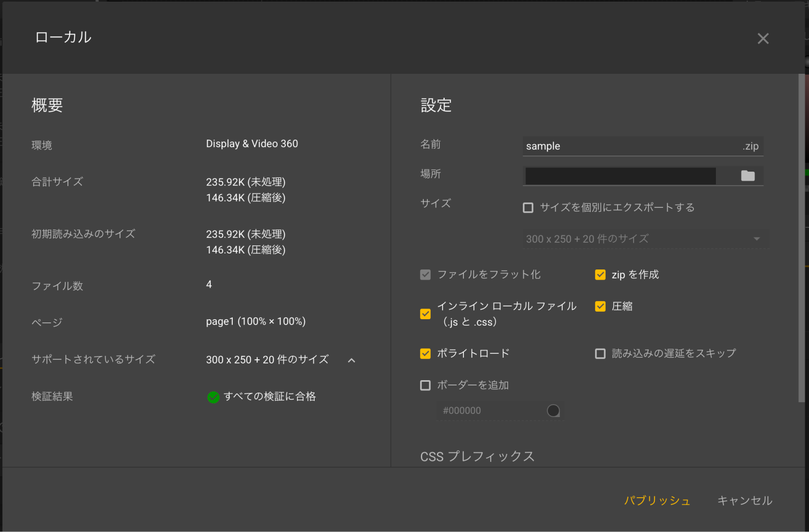The height and width of the screenshot is (532, 809).
Task: Click the settings panel vertical scrollbar
Action: [801, 238]
